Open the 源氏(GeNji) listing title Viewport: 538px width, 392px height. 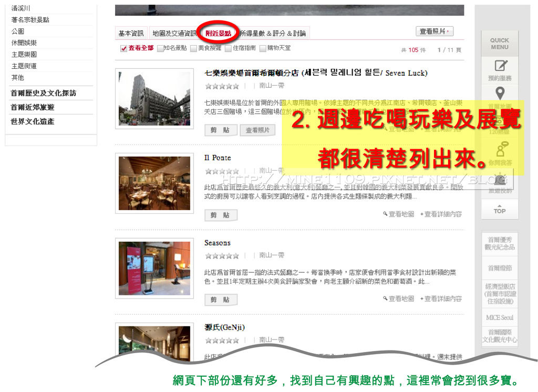[224, 327]
